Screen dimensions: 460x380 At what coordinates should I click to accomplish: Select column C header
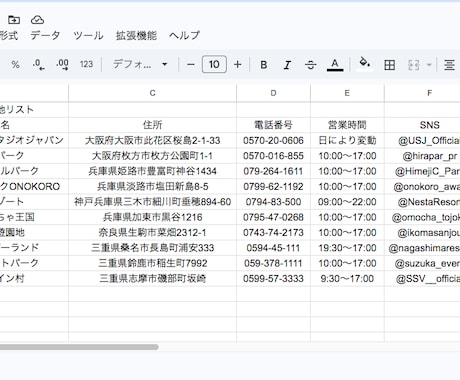coord(152,93)
